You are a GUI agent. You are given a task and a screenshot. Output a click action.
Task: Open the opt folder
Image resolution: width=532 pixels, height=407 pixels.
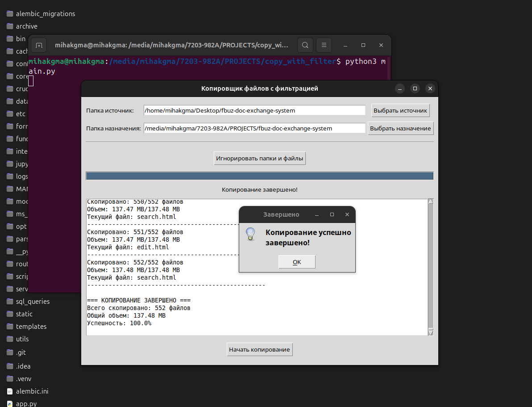(x=16, y=227)
